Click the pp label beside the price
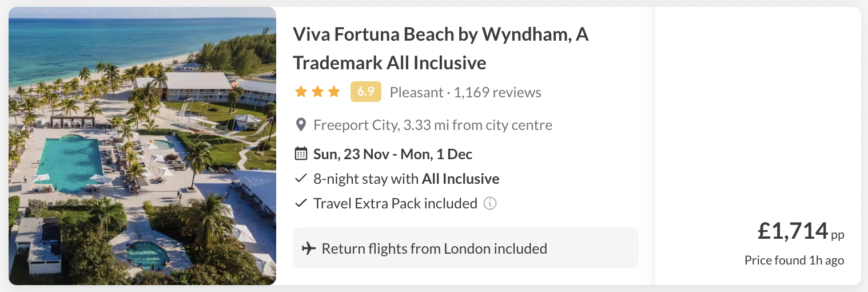868x292 pixels. [838, 235]
